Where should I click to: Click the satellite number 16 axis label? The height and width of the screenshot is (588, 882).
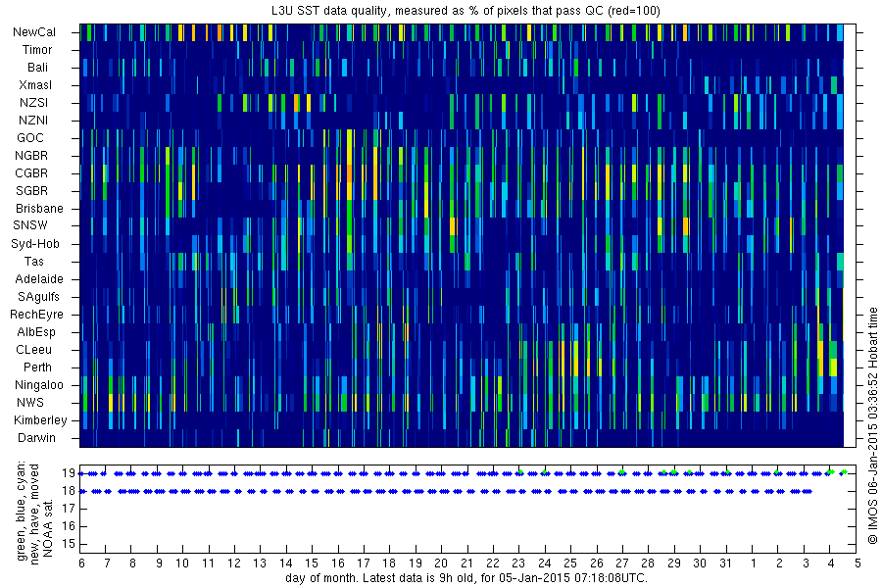69,526
